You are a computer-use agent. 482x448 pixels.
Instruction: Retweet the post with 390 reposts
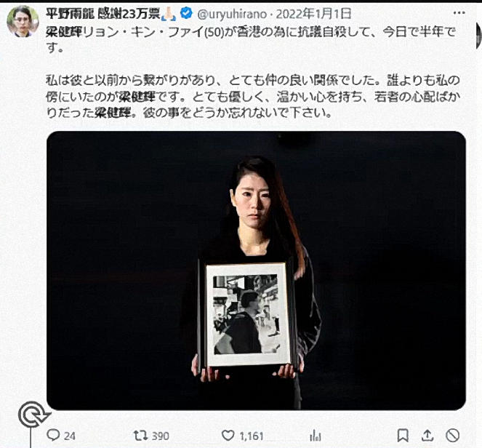[x=141, y=436]
